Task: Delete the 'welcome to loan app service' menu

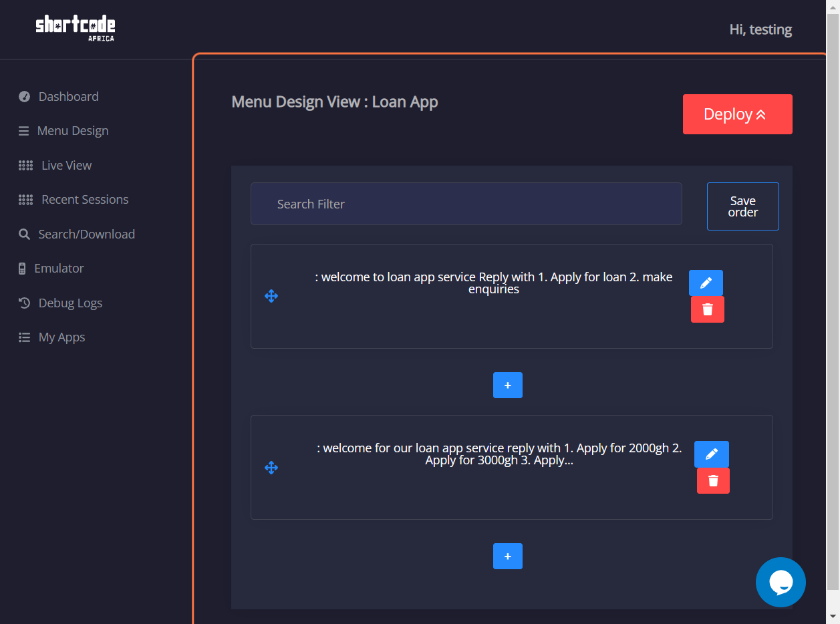Action: pyautogui.click(x=708, y=309)
